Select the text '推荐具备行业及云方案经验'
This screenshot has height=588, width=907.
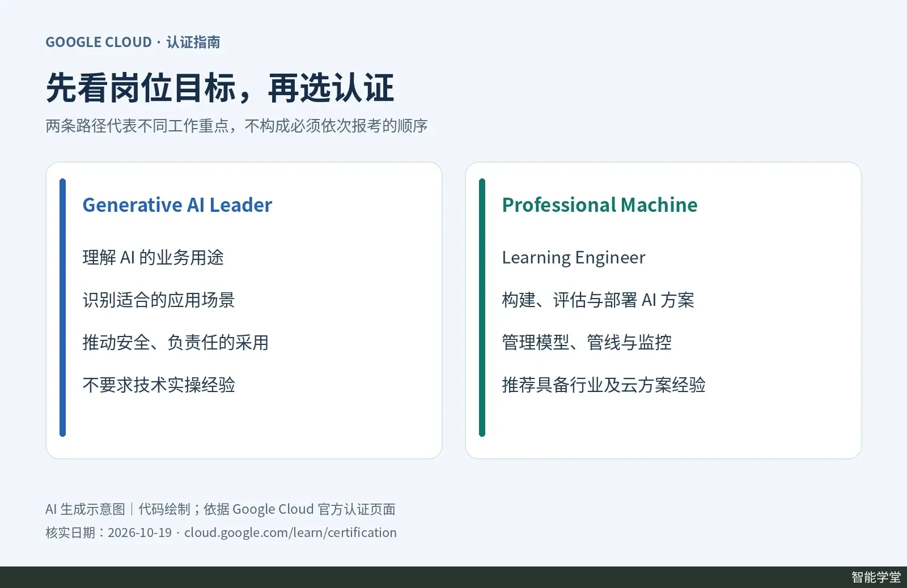tap(604, 385)
